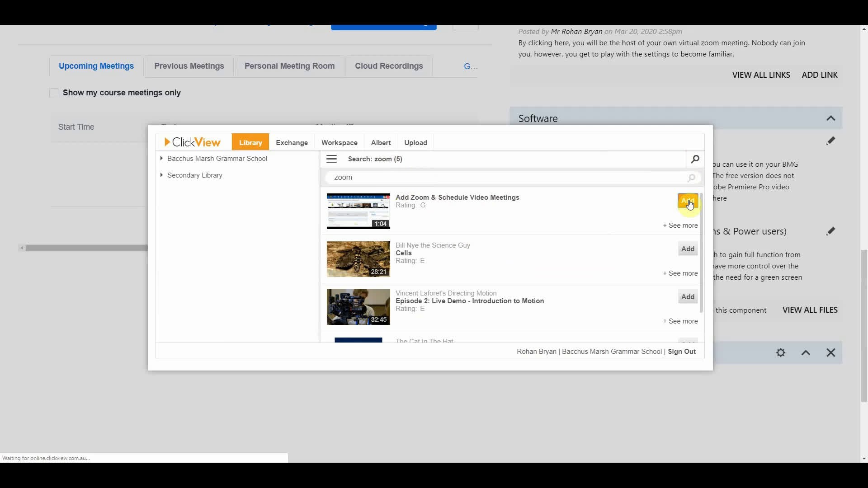This screenshot has height=488, width=868.
Task: Click the ClickView logo
Action: click(192, 142)
